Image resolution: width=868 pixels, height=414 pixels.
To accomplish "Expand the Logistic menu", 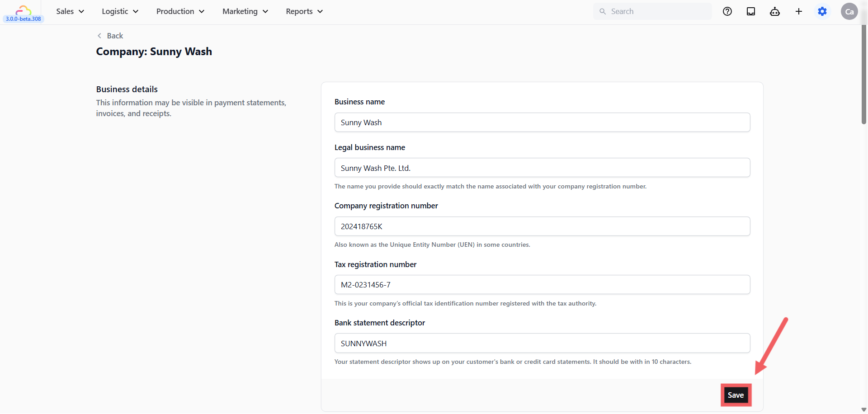I will [120, 11].
